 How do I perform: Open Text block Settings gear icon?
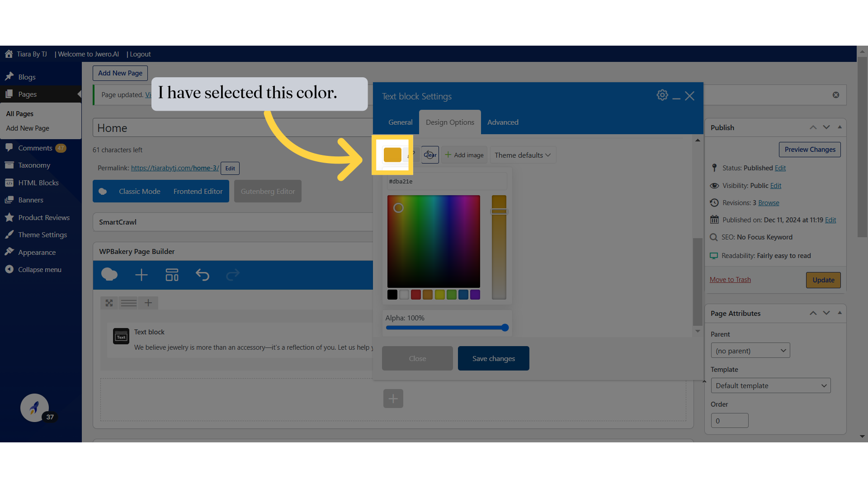click(x=662, y=95)
